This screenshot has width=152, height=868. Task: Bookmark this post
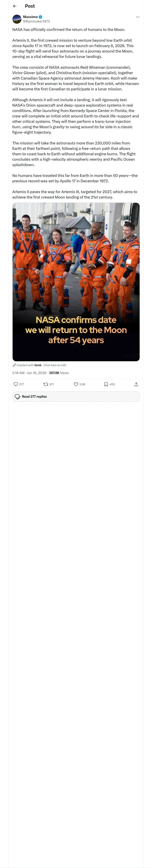pyautogui.click(x=106, y=384)
